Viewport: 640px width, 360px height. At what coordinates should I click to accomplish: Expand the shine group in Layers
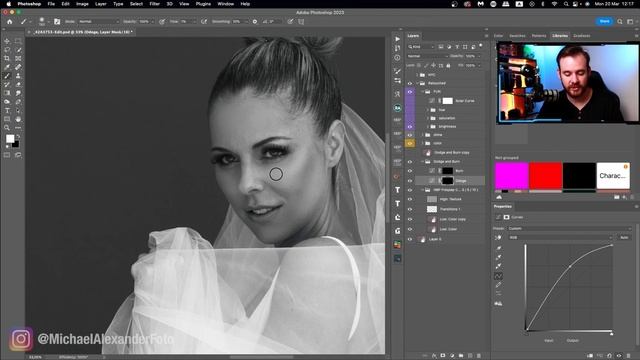tap(423, 135)
